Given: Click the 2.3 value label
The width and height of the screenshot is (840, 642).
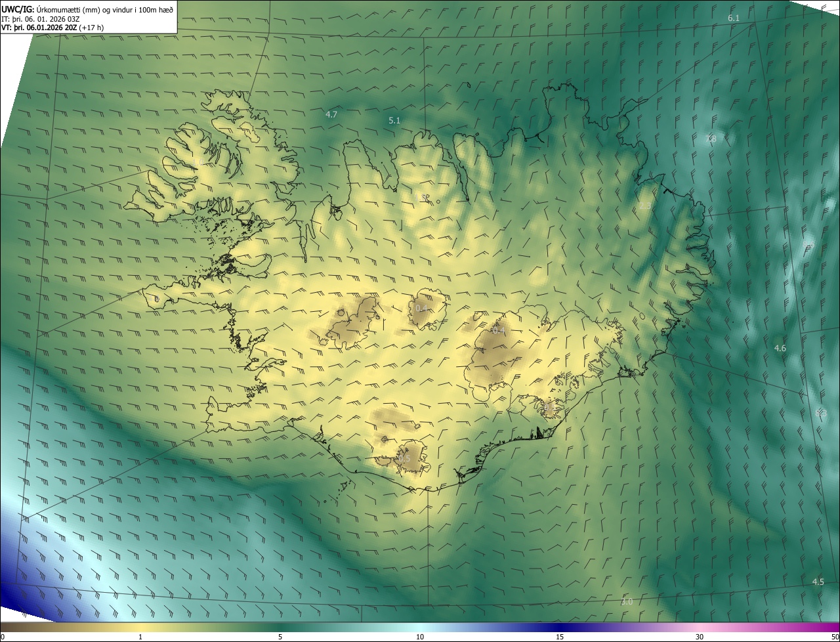Looking at the screenshot, I should pyautogui.click(x=645, y=205).
